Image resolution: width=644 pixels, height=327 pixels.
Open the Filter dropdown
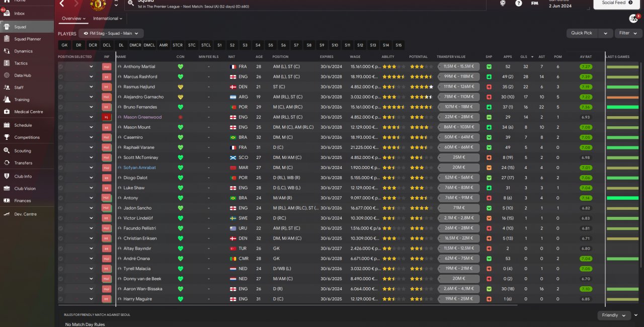tap(628, 33)
